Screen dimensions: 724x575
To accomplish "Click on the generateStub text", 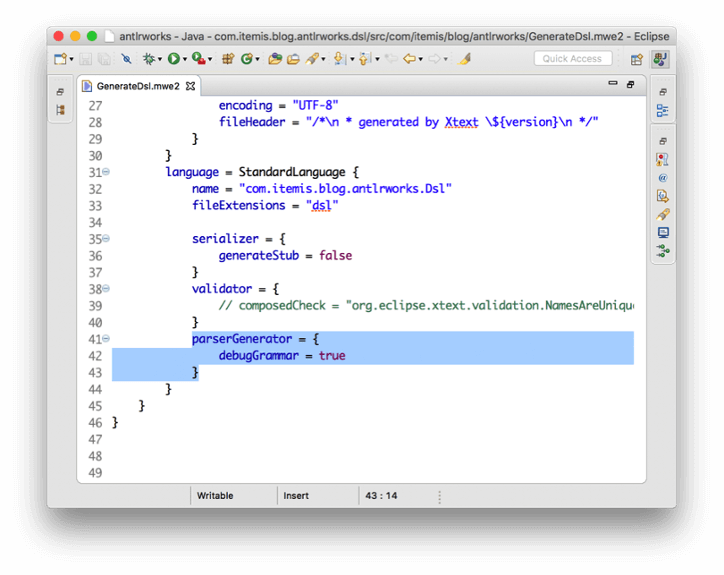I will point(259,255).
